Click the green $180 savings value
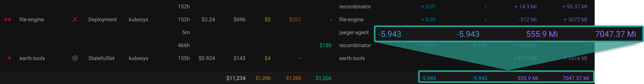Viewport: 644px width, 84px height. coord(326,45)
